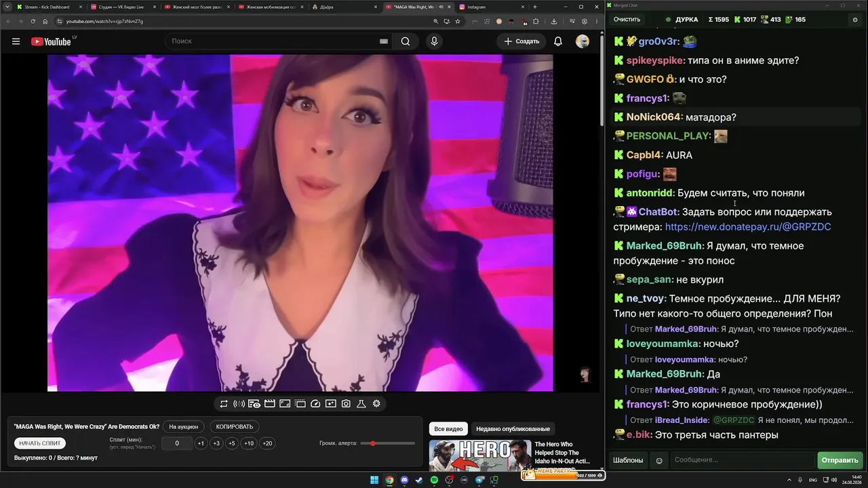Click username antonridd in chat

click(650, 193)
